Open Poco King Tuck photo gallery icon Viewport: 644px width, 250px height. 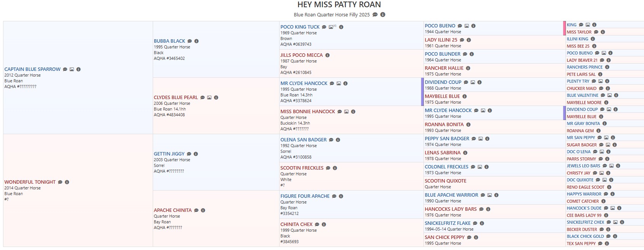pos(331,27)
